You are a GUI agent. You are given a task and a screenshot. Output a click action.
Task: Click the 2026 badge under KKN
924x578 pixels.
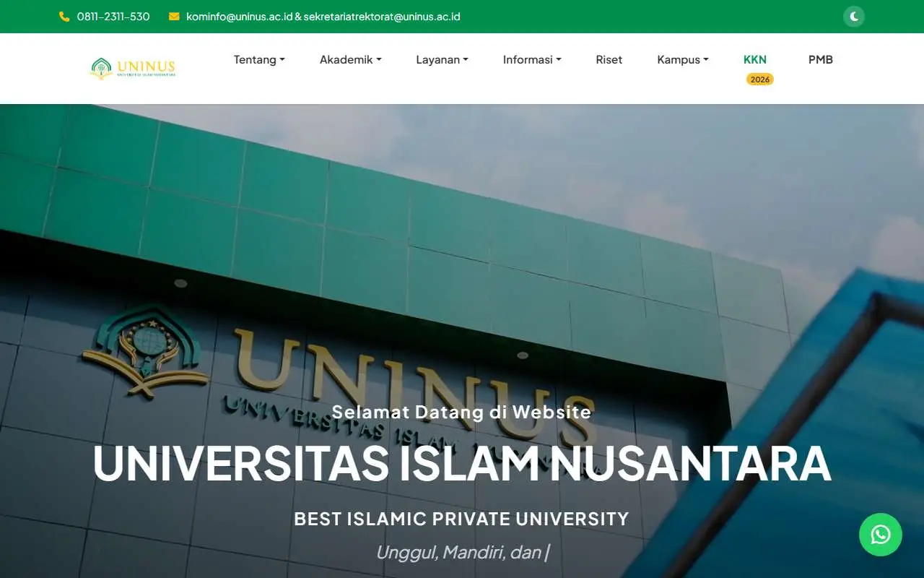tap(760, 79)
